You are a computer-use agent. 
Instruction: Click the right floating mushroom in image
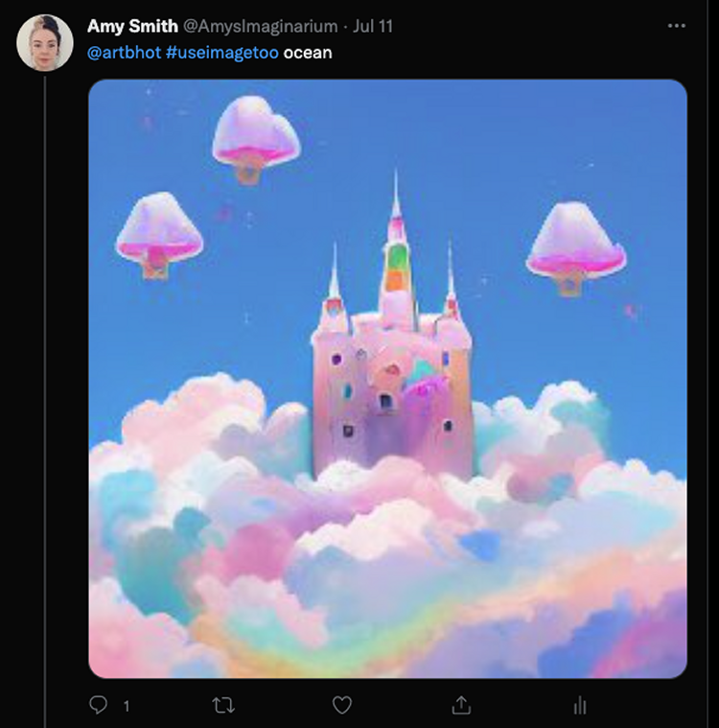(575, 248)
